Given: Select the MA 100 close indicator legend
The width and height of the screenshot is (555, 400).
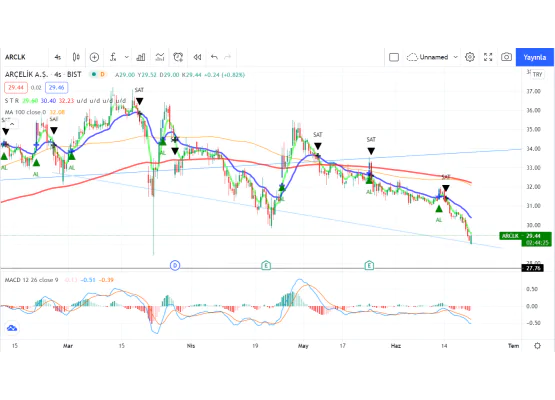Looking at the screenshot, I should [x=25, y=112].
